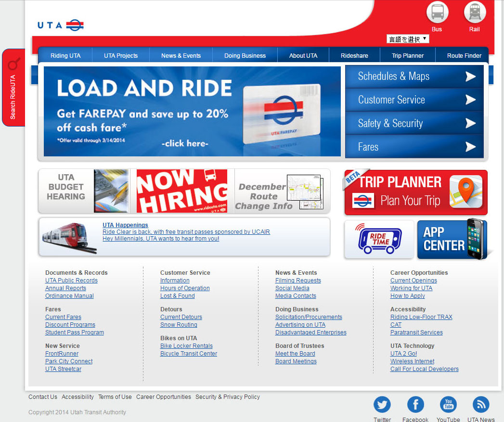Follow the Current Detours link
This screenshot has width=504, height=422.
(x=181, y=317)
